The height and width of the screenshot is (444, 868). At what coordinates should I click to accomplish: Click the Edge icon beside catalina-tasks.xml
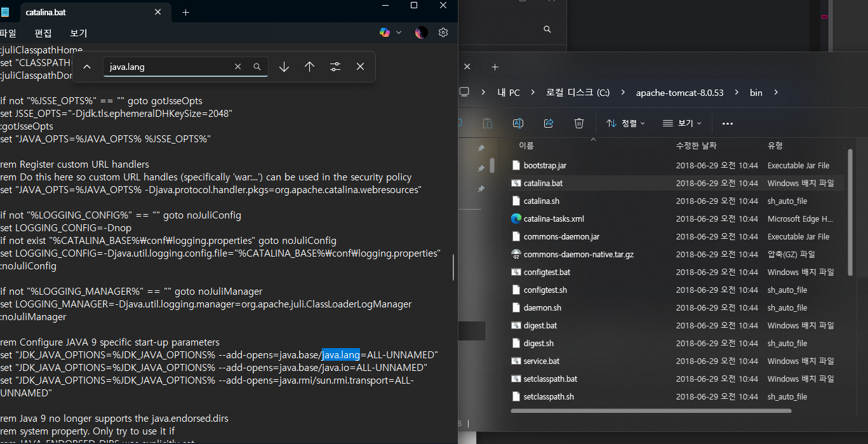click(516, 219)
